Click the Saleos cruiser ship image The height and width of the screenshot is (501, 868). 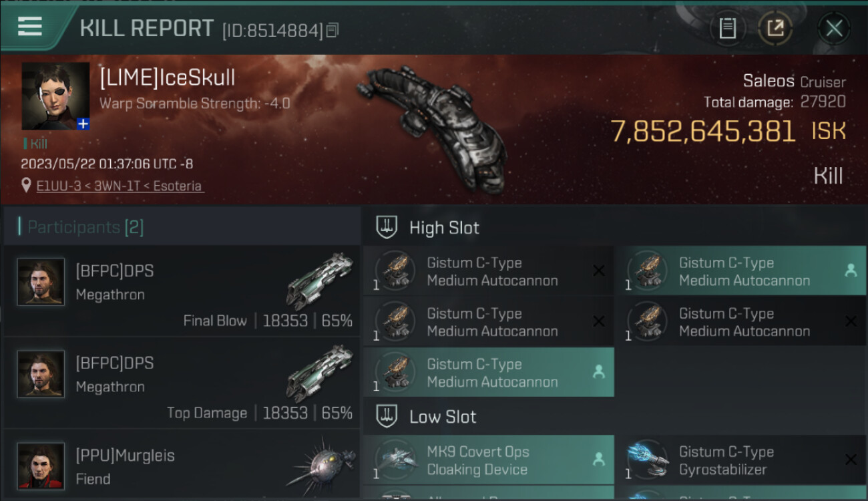pyautogui.click(x=429, y=127)
